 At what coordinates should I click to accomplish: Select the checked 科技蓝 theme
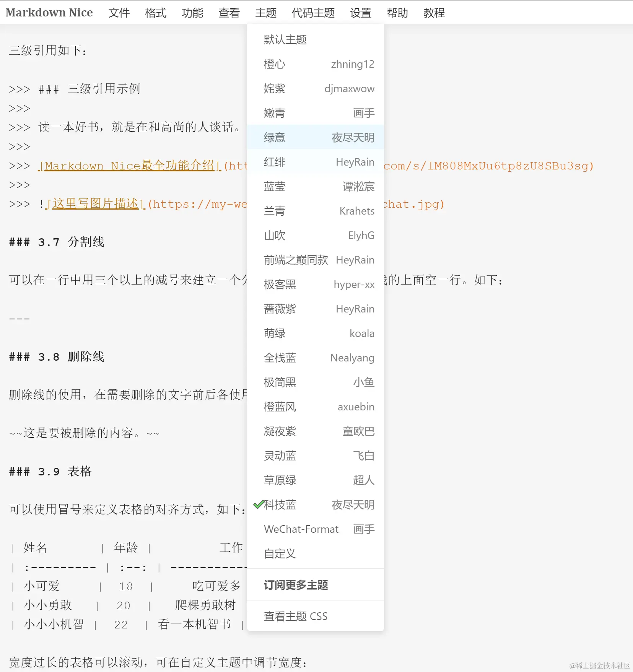click(316, 504)
